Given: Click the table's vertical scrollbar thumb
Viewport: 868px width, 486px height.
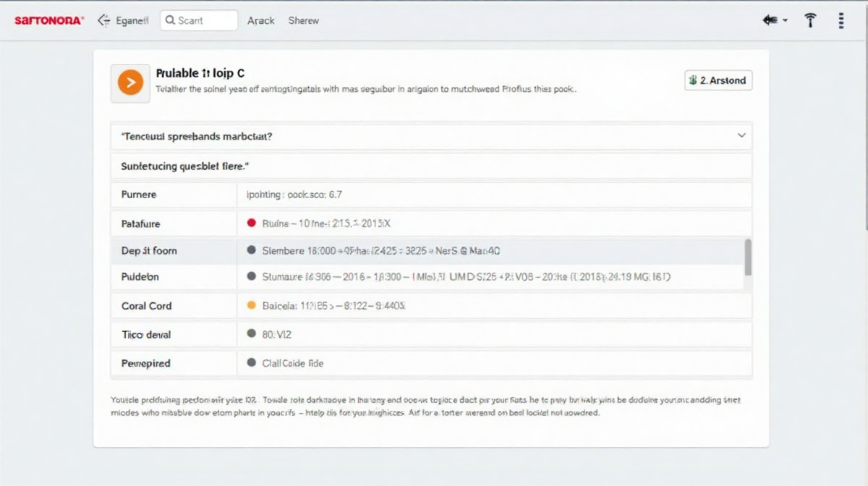Looking at the screenshot, I should click(x=748, y=257).
